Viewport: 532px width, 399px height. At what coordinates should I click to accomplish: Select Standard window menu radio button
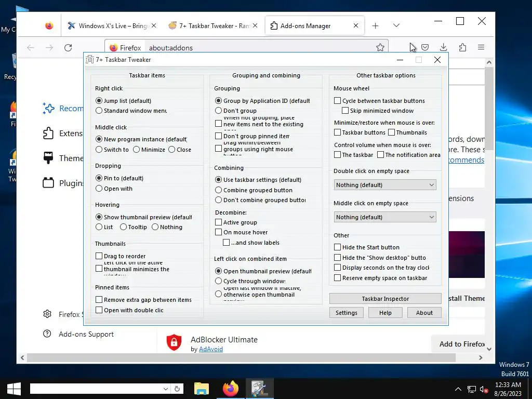pyautogui.click(x=99, y=111)
